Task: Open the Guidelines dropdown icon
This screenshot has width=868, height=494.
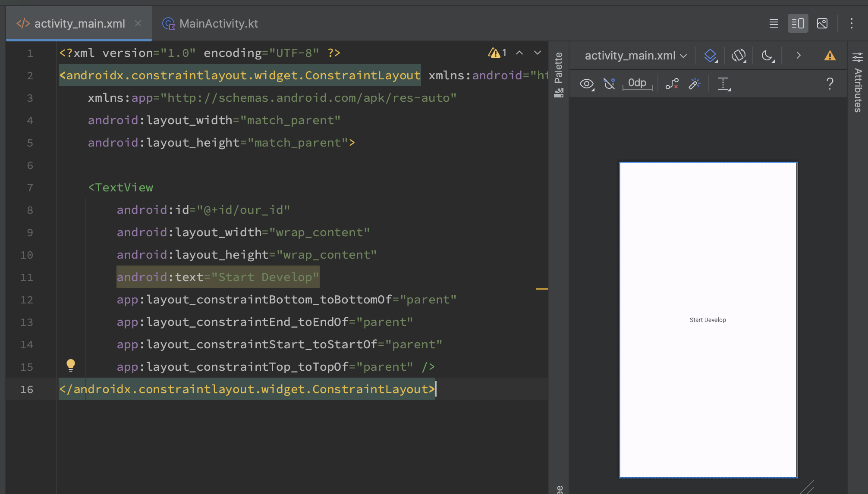Action: tap(724, 84)
